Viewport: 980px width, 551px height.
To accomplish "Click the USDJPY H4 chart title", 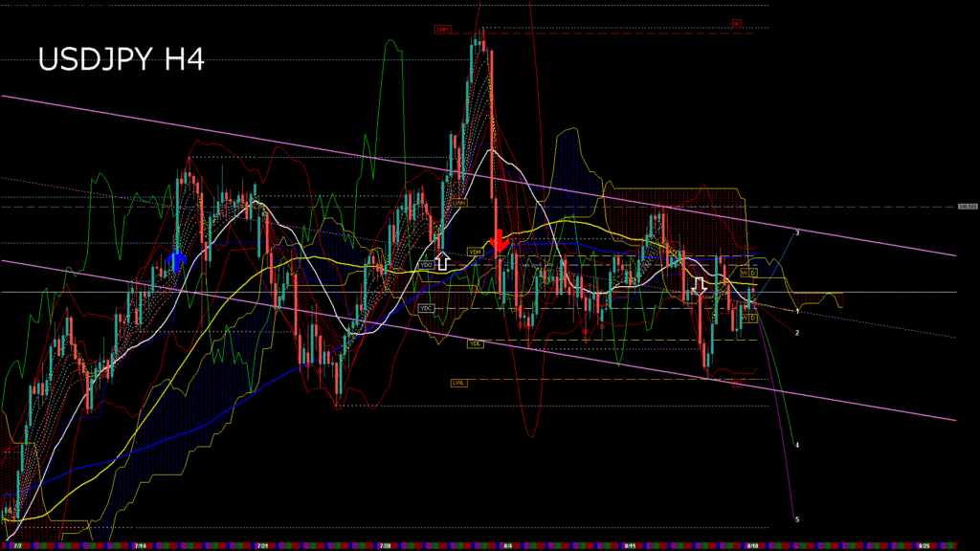I will (x=121, y=60).
